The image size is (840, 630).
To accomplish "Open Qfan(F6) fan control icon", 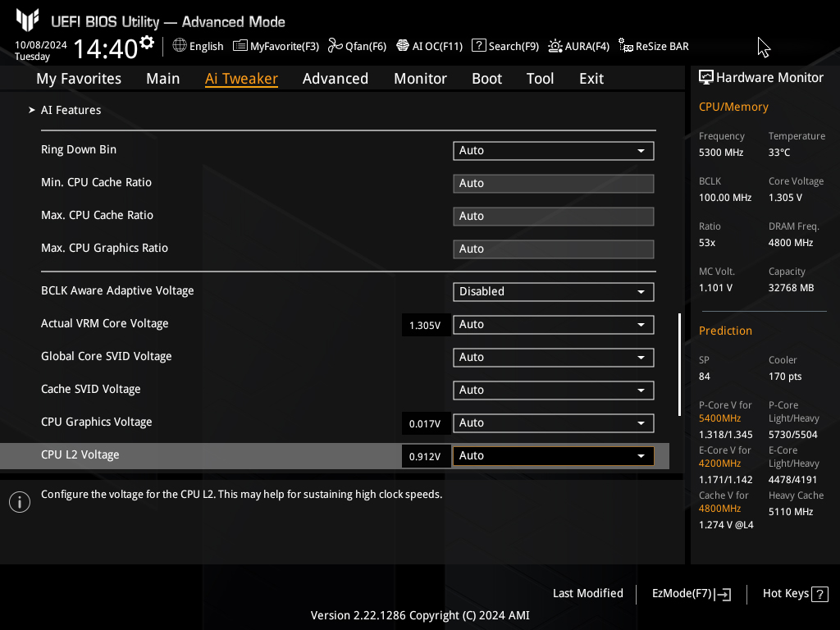I will 336,46.
